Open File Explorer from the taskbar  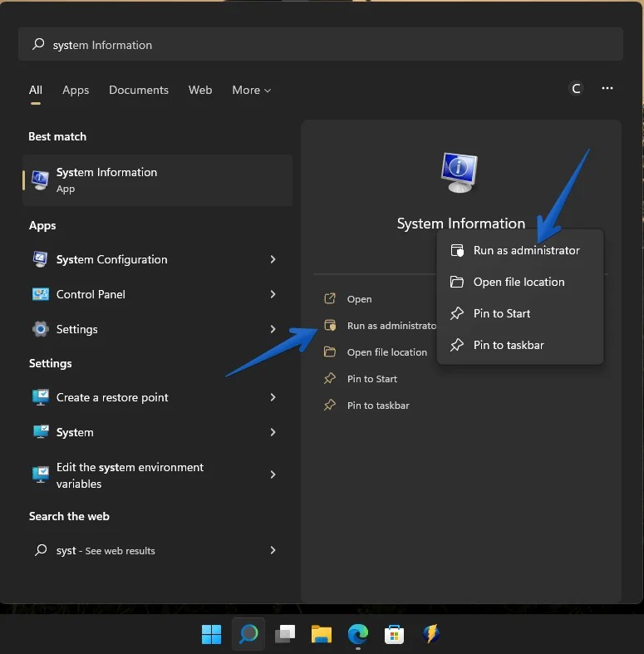(x=321, y=634)
